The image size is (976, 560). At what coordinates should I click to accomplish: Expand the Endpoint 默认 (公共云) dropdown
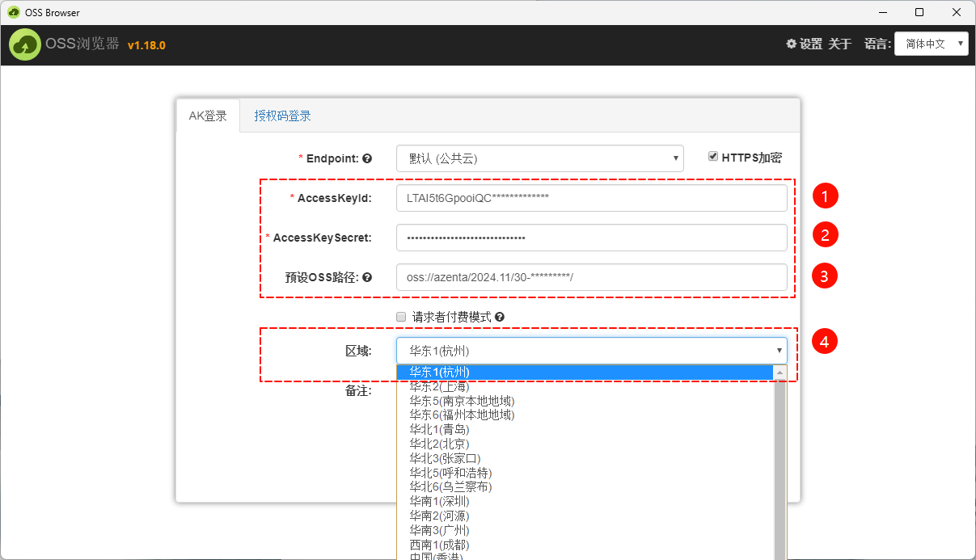[x=539, y=158]
